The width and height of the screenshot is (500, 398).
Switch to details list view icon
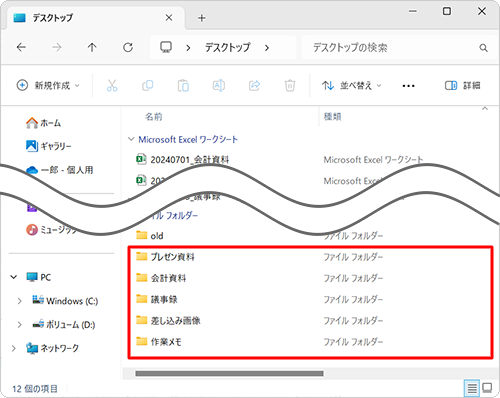[472, 388]
